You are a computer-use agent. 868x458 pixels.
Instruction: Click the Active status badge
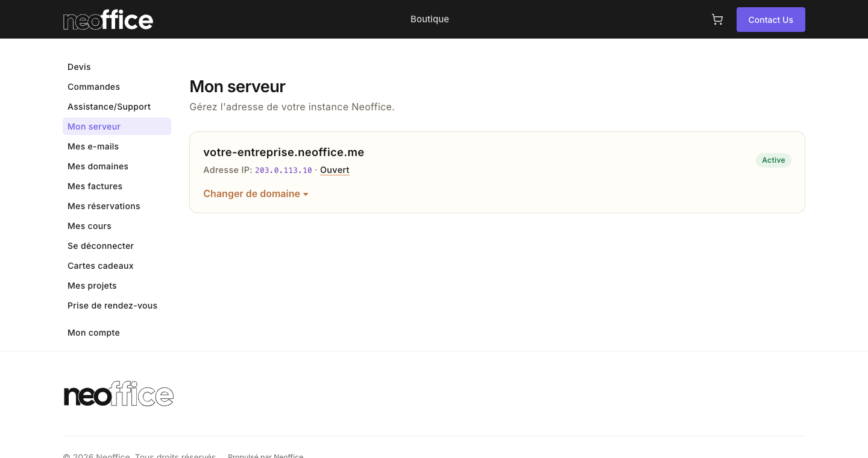(x=773, y=160)
